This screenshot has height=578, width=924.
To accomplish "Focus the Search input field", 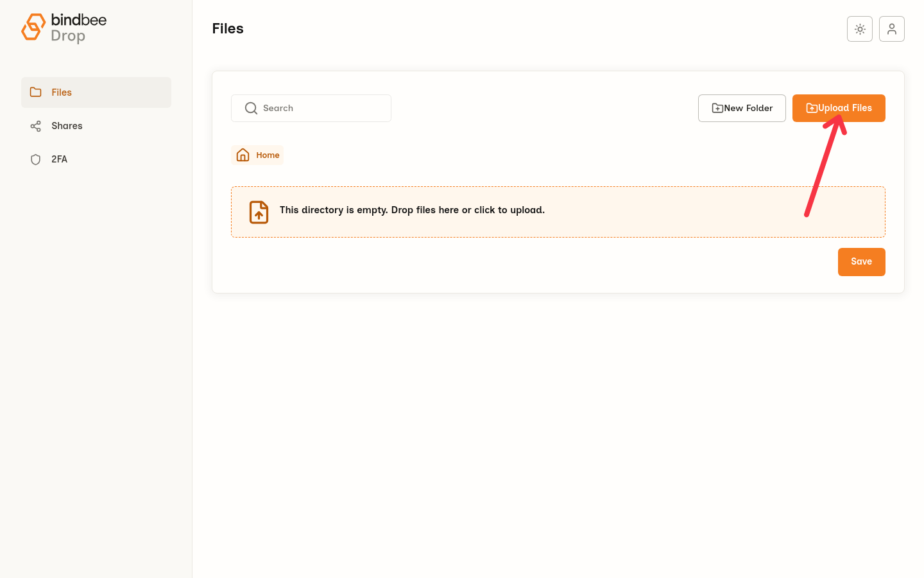I will coord(311,108).
